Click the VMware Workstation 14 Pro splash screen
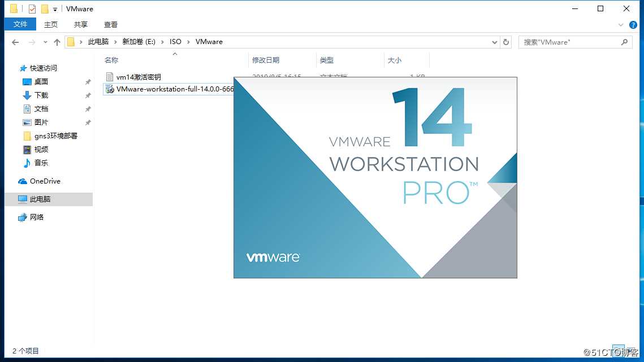This screenshot has width=644, height=362. pos(375,178)
